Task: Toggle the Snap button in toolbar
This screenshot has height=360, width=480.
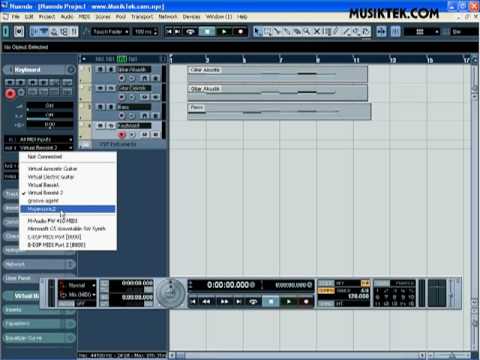Action: 395,32
